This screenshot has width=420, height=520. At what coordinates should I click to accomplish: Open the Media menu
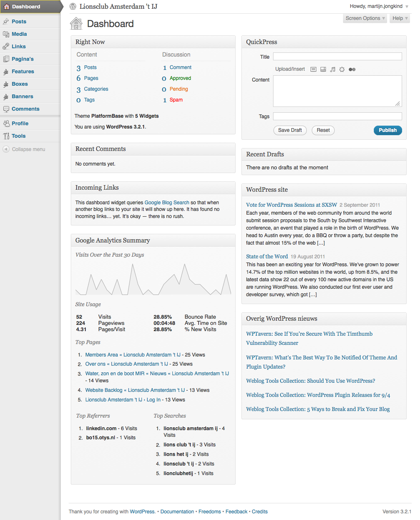19,34
